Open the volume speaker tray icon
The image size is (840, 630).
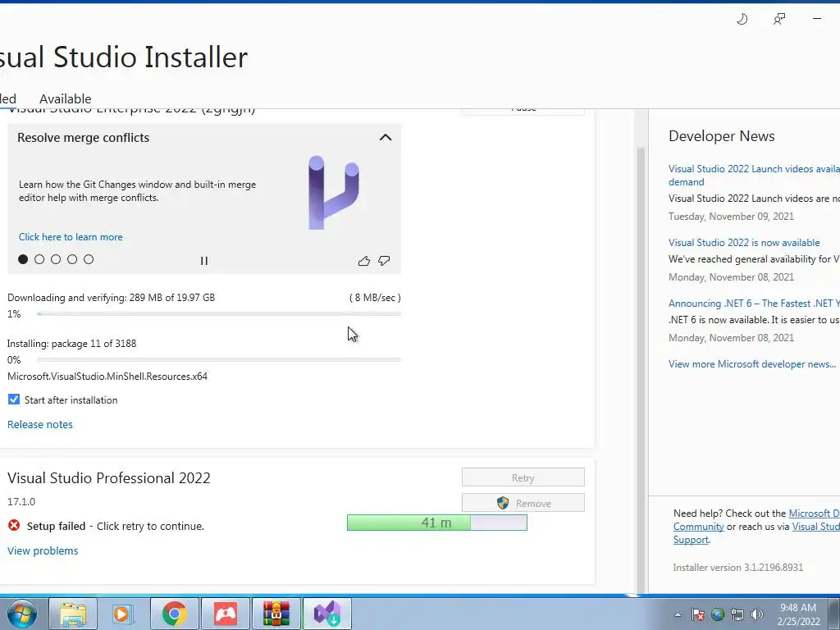(757, 614)
